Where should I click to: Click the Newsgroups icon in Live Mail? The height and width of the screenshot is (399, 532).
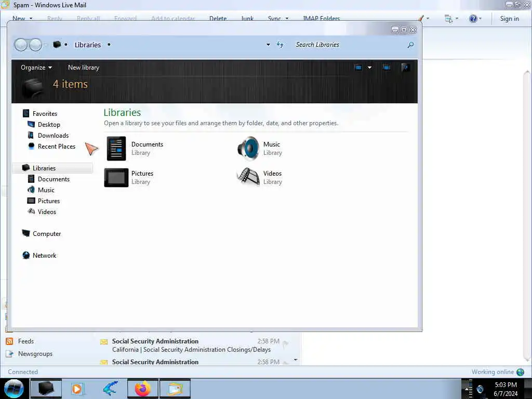pyautogui.click(x=9, y=353)
